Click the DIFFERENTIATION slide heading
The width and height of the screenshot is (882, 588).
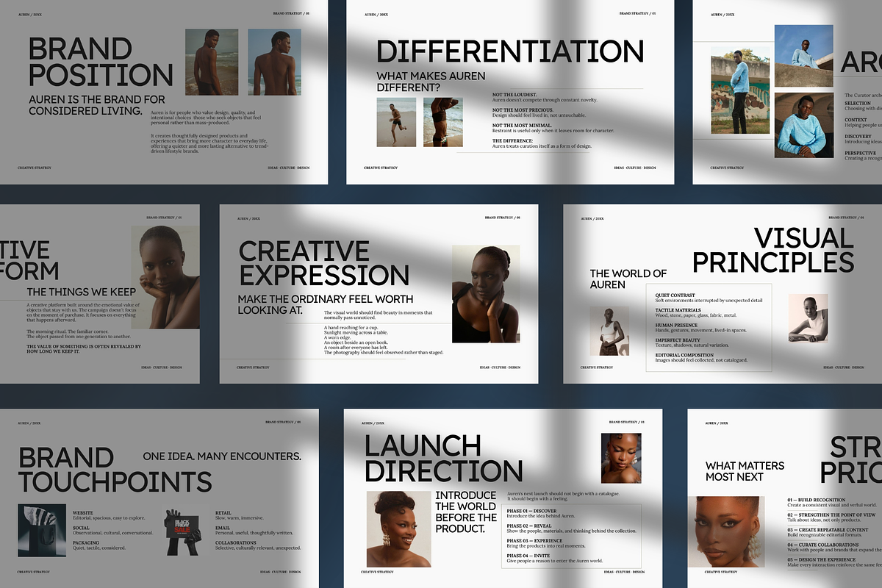click(510, 51)
